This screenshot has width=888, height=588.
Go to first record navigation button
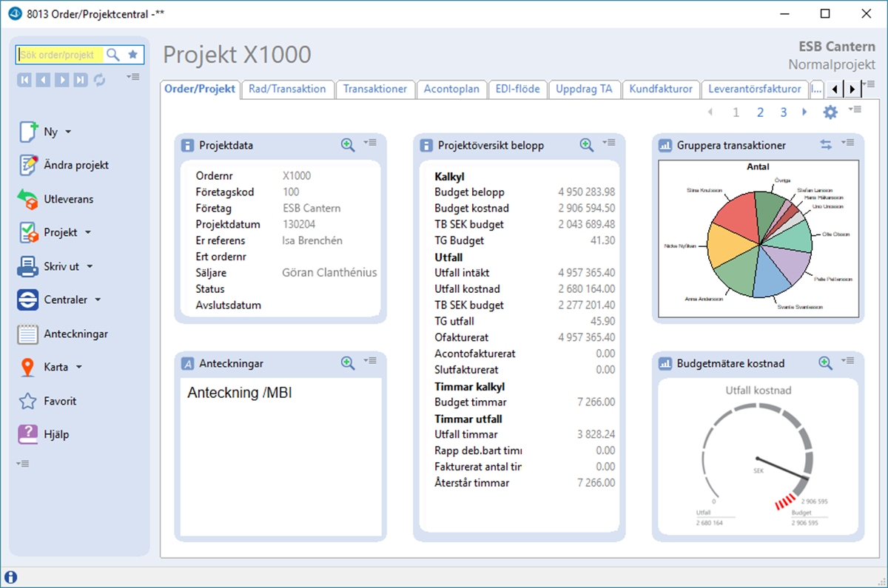(24, 79)
